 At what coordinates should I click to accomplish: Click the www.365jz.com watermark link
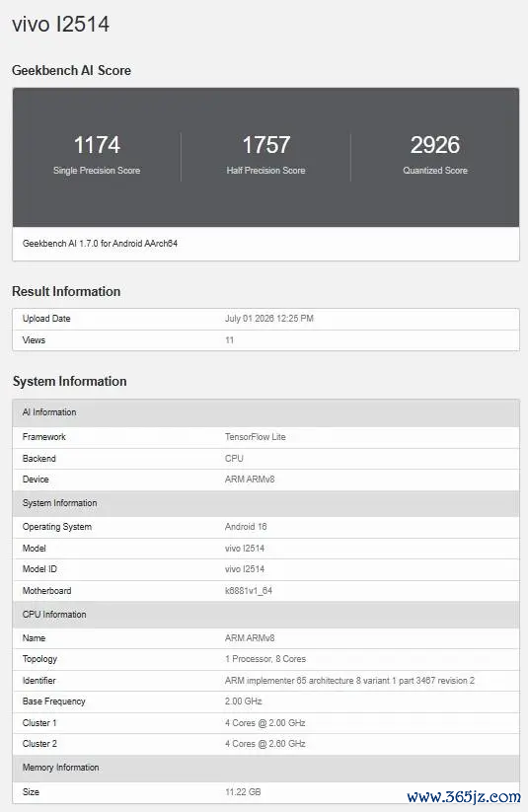(464, 796)
